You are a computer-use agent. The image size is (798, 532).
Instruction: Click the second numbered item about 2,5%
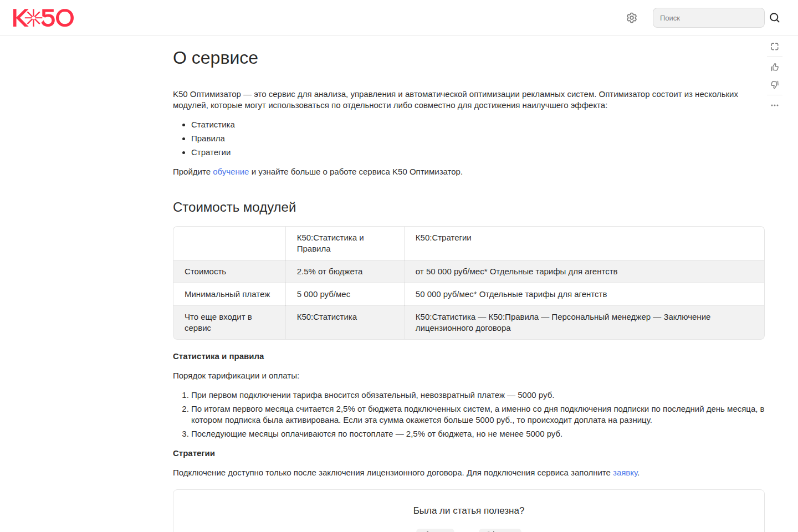(x=478, y=415)
